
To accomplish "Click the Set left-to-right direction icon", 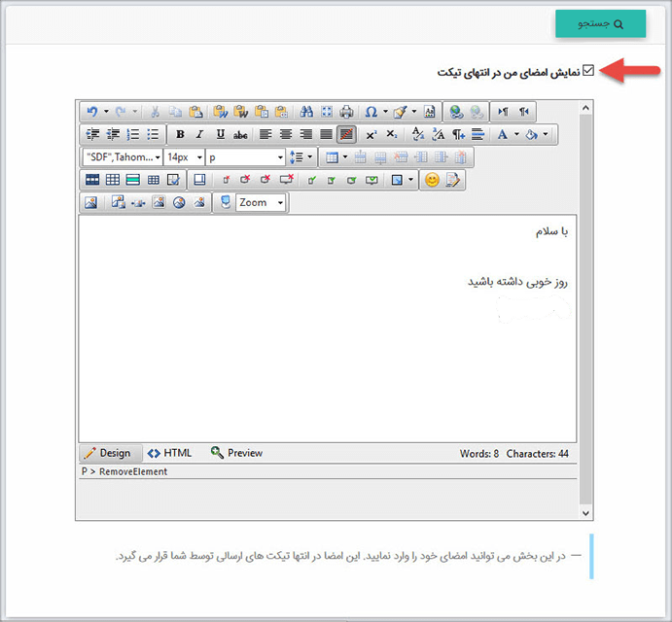I will [503, 112].
